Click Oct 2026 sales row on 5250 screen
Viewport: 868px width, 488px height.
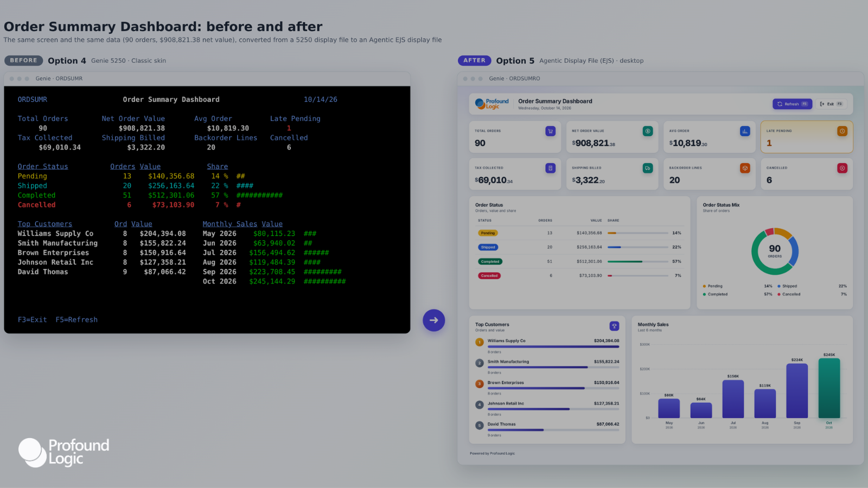(274, 281)
